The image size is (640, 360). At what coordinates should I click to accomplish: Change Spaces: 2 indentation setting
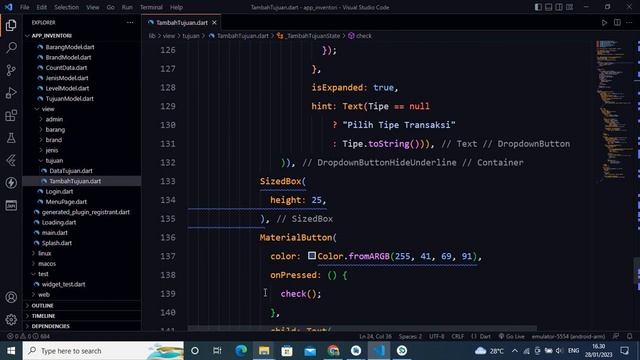(410, 336)
